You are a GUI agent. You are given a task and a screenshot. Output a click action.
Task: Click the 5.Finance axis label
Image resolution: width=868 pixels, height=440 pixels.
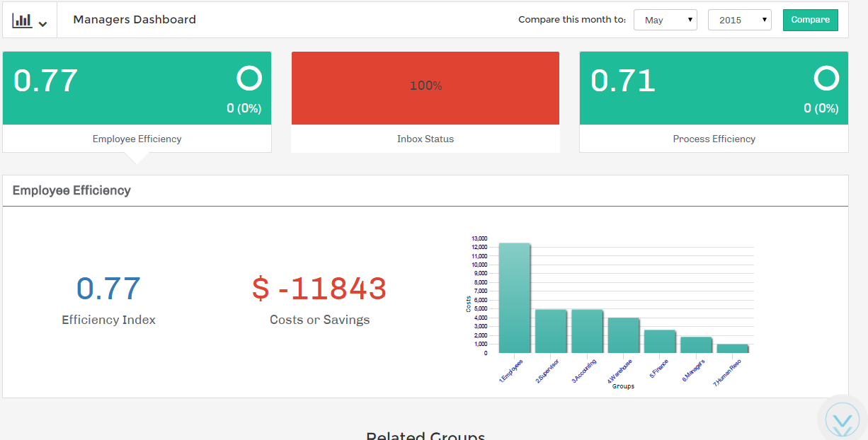(659, 369)
